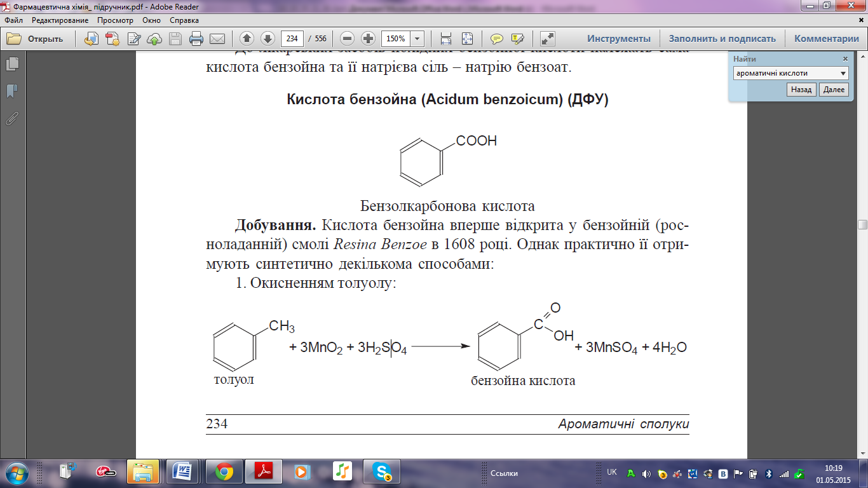Zoom in with the plus button

[368, 38]
